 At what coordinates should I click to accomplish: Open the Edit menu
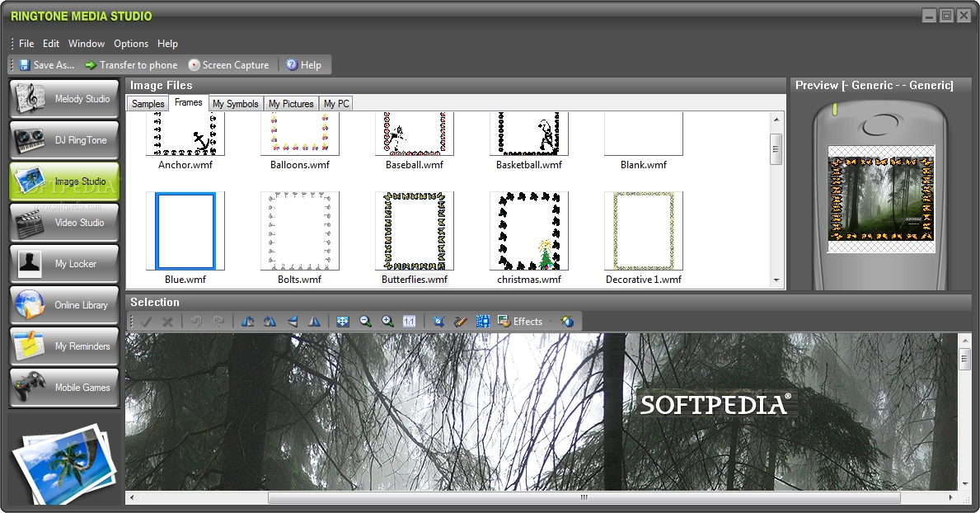[x=50, y=44]
